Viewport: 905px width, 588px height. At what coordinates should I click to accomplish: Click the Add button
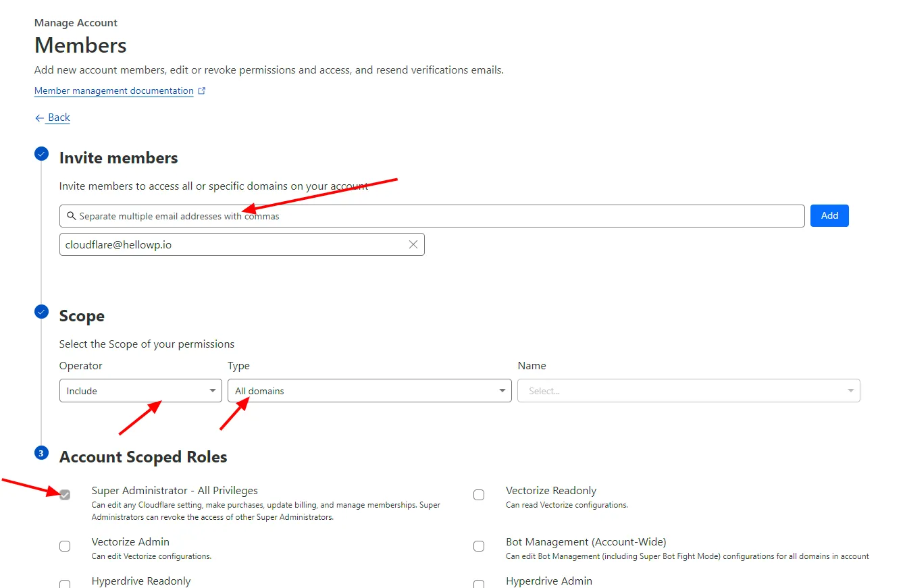[829, 216]
